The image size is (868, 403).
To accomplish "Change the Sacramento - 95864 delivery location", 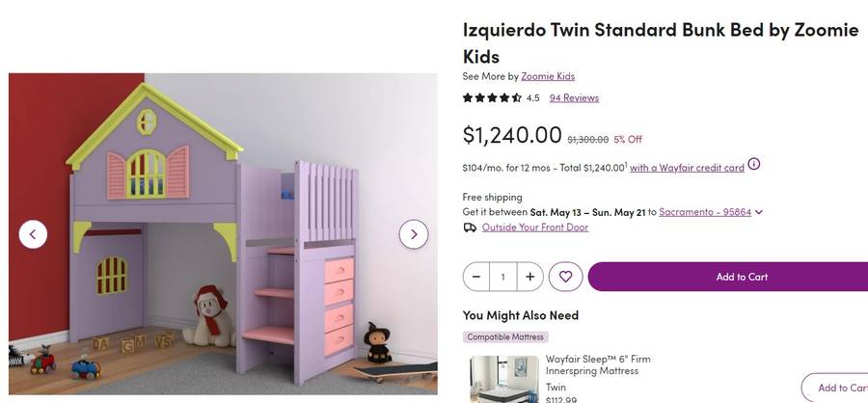I will pyautogui.click(x=705, y=212).
